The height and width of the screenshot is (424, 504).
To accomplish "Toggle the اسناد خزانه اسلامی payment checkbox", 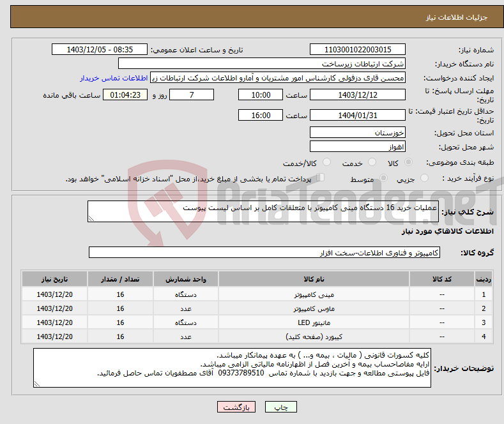I will (321, 177).
